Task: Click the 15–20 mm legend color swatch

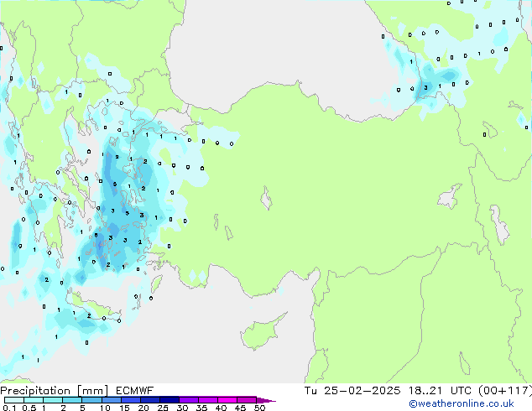Action: click(130, 400)
